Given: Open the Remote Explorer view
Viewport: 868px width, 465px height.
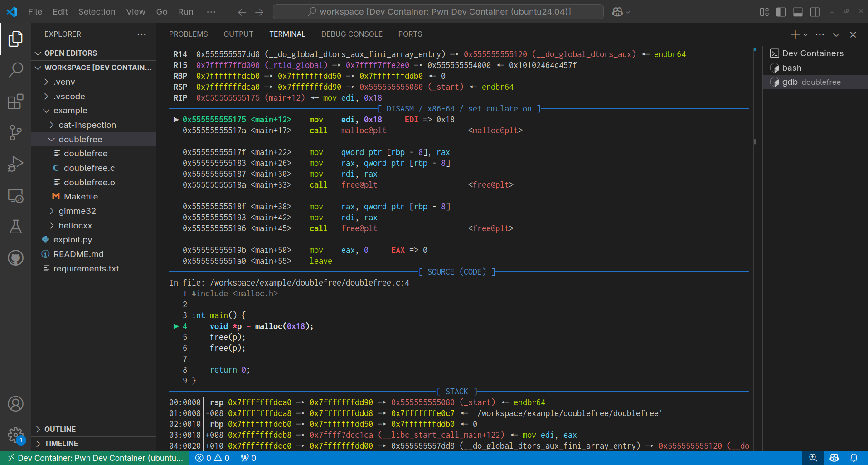Looking at the screenshot, I should coord(15,196).
